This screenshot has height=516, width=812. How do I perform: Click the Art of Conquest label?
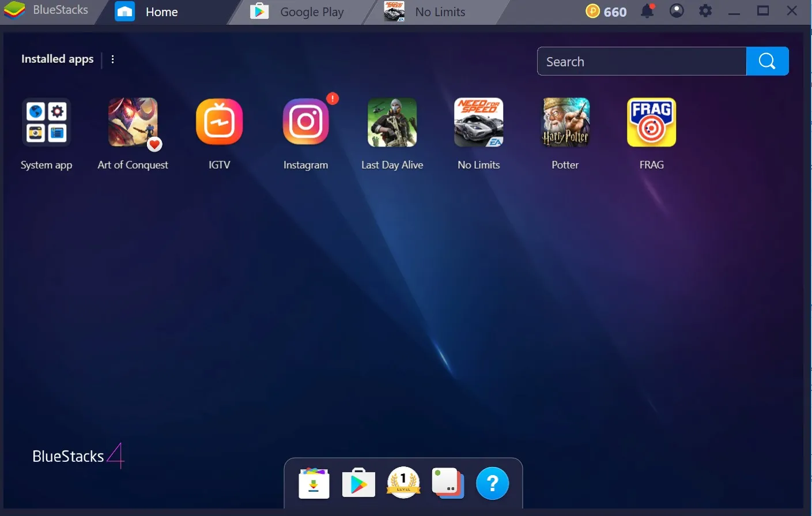point(133,165)
